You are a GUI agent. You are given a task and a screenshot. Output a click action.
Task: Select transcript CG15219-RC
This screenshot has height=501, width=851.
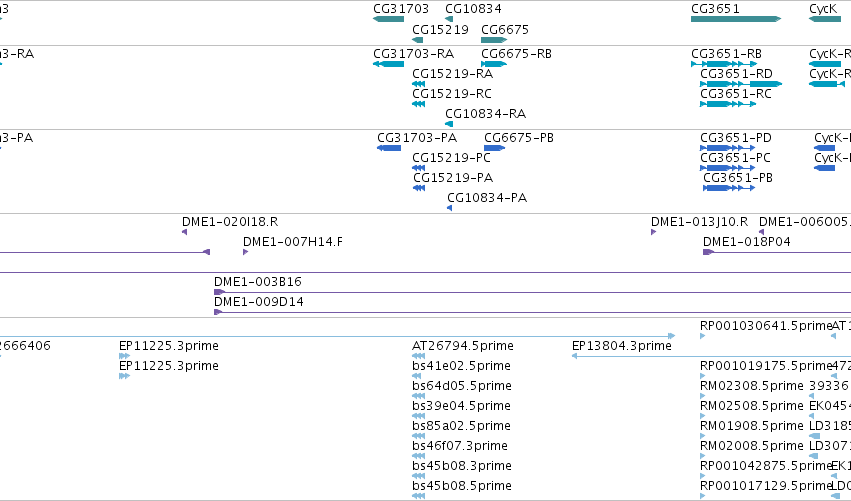click(418, 104)
